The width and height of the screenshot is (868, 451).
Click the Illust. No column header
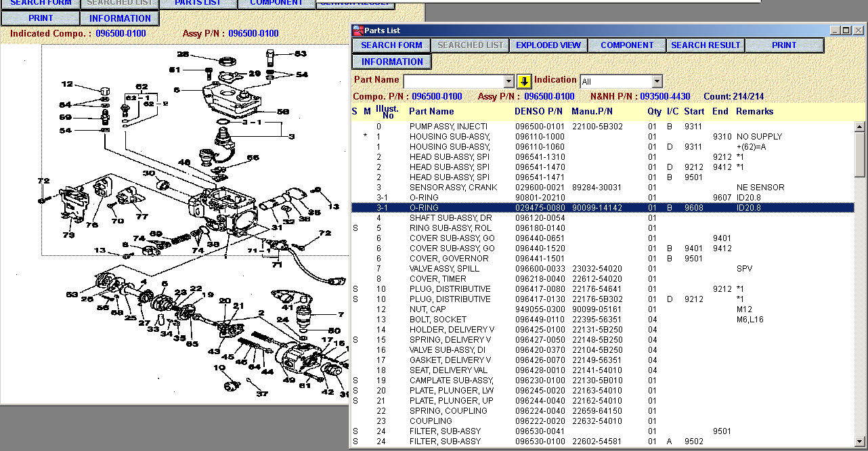[x=387, y=112]
